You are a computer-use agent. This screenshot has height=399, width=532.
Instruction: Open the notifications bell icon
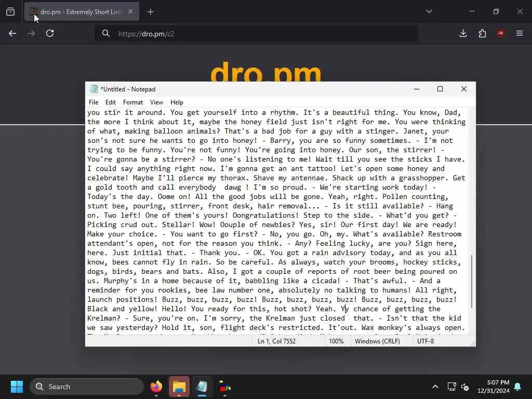pyautogui.click(x=518, y=387)
